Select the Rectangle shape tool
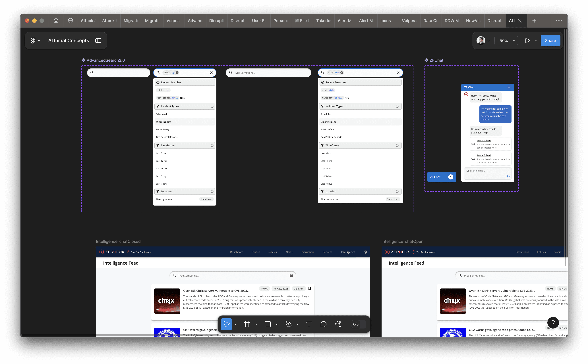 (268, 324)
